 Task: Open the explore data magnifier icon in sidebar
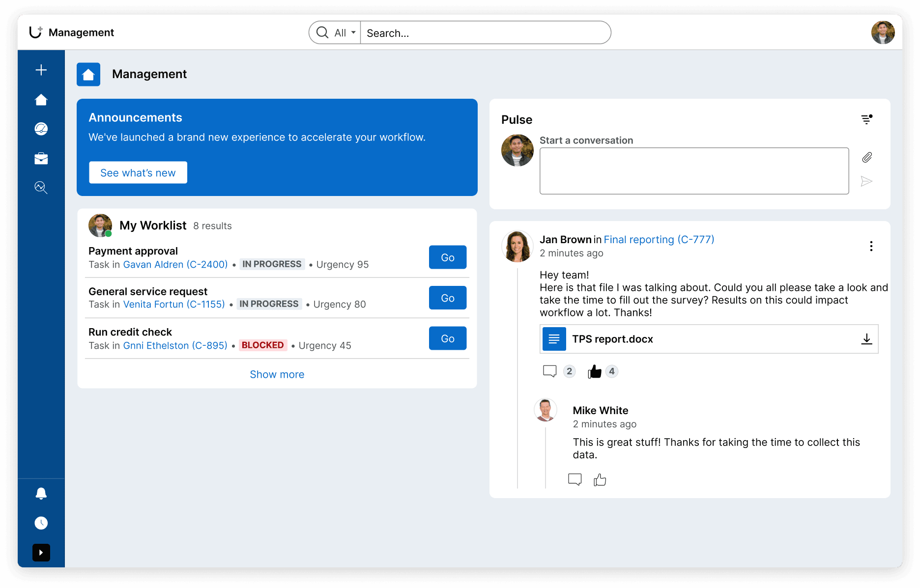[x=41, y=188]
